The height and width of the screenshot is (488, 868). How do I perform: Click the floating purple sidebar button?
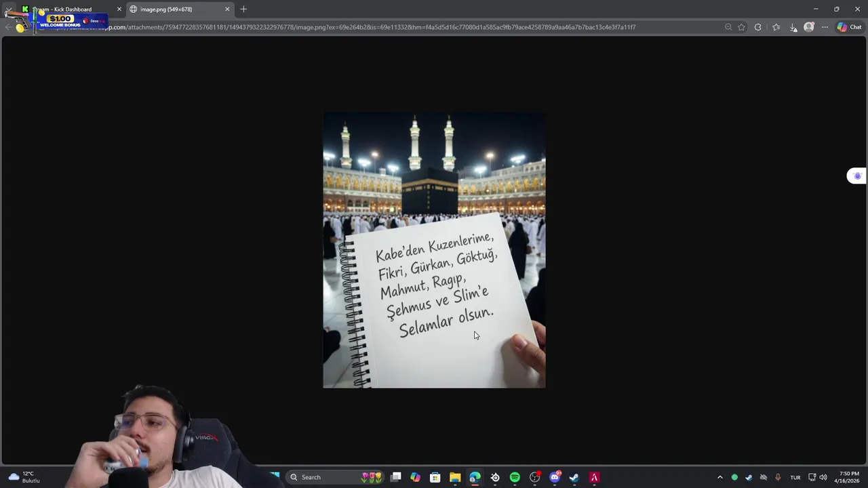[857, 176]
